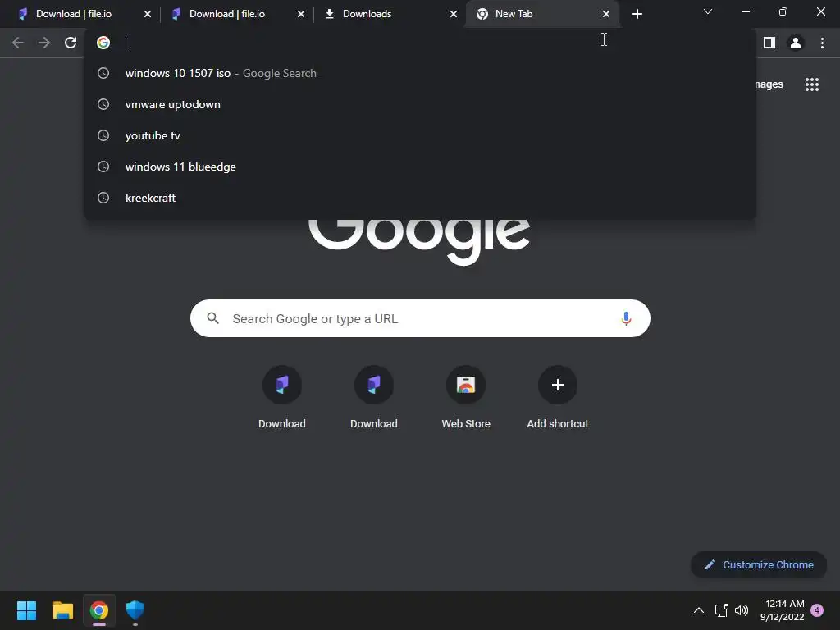The height and width of the screenshot is (630, 840).
Task: Show hidden icons in the system tray
Action: click(699, 610)
